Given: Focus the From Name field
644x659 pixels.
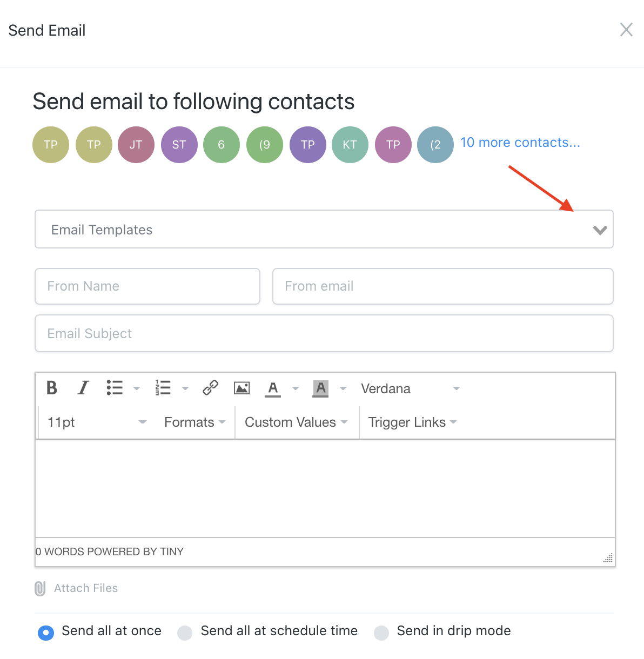Looking at the screenshot, I should pos(147,286).
